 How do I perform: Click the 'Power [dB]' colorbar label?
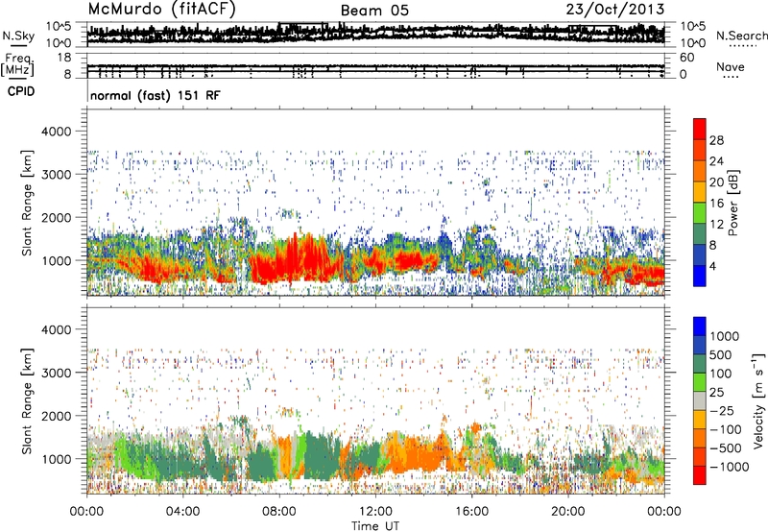(x=732, y=203)
